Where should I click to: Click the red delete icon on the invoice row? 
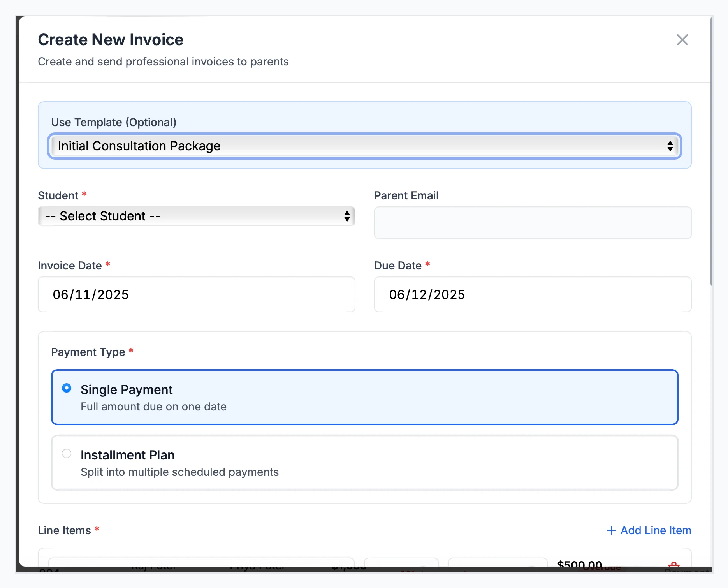click(x=674, y=565)
